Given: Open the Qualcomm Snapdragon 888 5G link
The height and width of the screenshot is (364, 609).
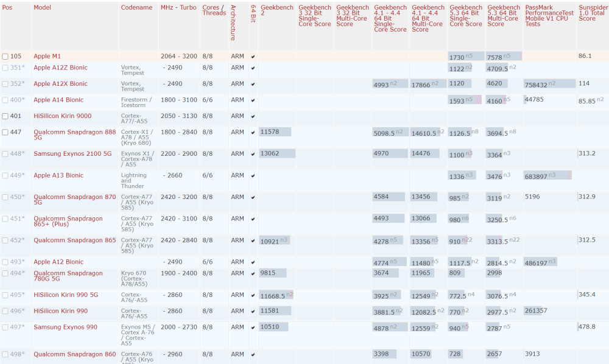Looking at the screenshot, I should [x=74, y=135].
